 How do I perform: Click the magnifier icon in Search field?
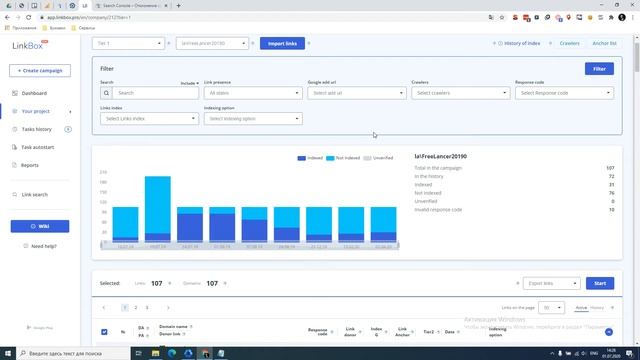(x=106, y=93)
